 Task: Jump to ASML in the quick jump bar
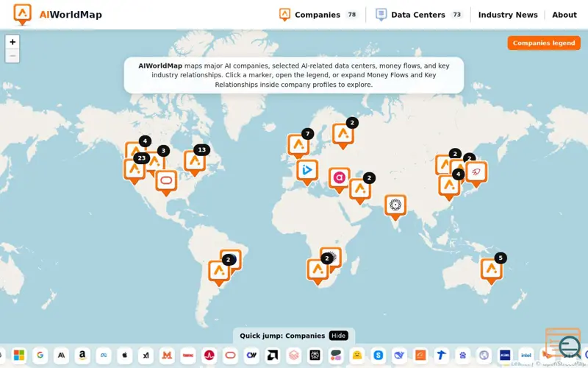[506, 355]
